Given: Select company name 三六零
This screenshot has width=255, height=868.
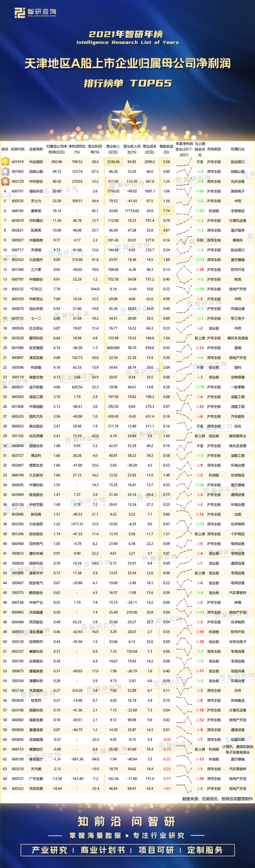Looking at the screenshot, I should click(36, 270).
